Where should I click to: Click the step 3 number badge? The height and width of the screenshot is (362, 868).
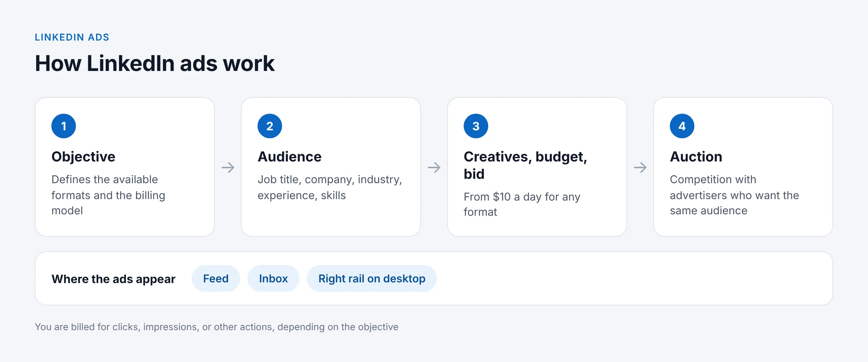click(x=476, y=126)
